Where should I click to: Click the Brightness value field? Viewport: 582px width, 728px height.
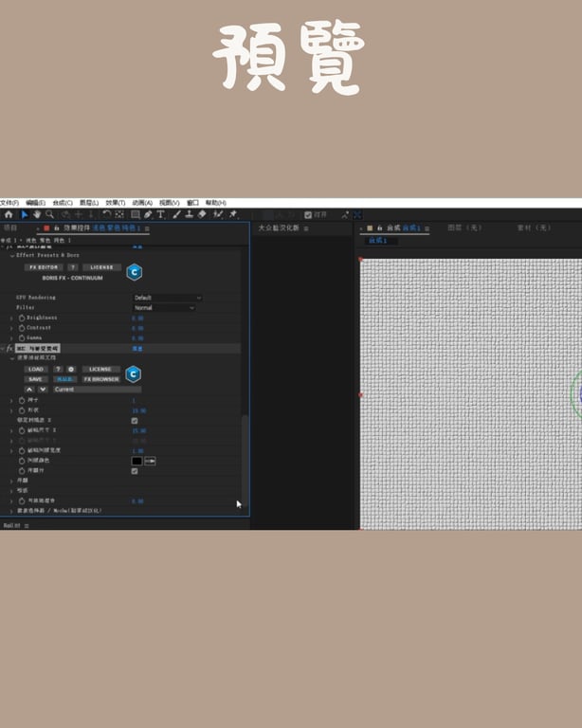click(137, 318)
